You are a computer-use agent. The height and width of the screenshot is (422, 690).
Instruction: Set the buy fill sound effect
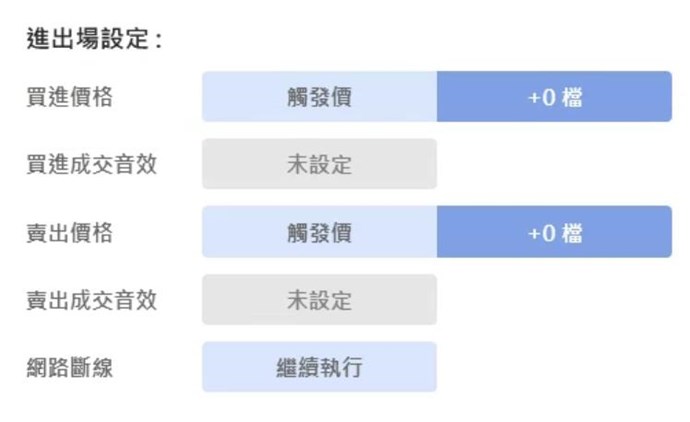[319, 164]
